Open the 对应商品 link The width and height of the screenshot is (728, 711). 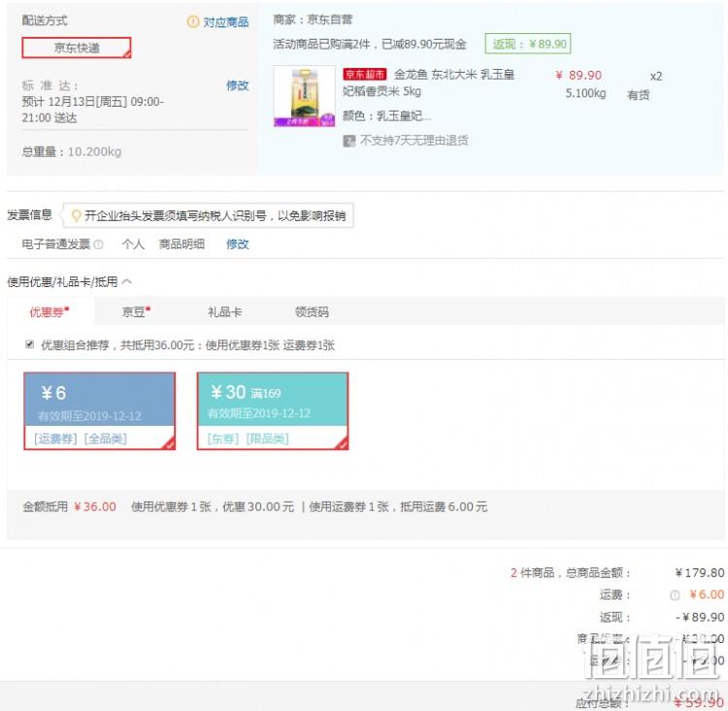(x=225, y=21)
